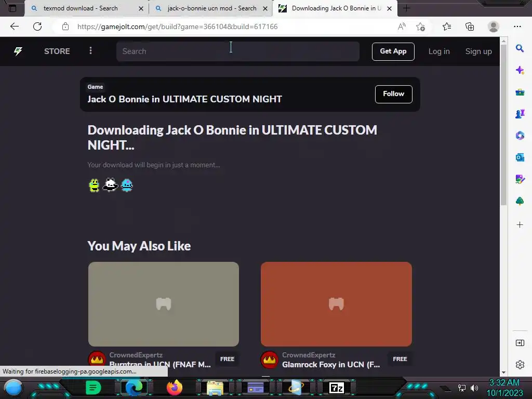Click the gamejolt.com address bar URL
The height and width of the screenshot is (399, 532).
pyautogui.click(x=178, y=26)
